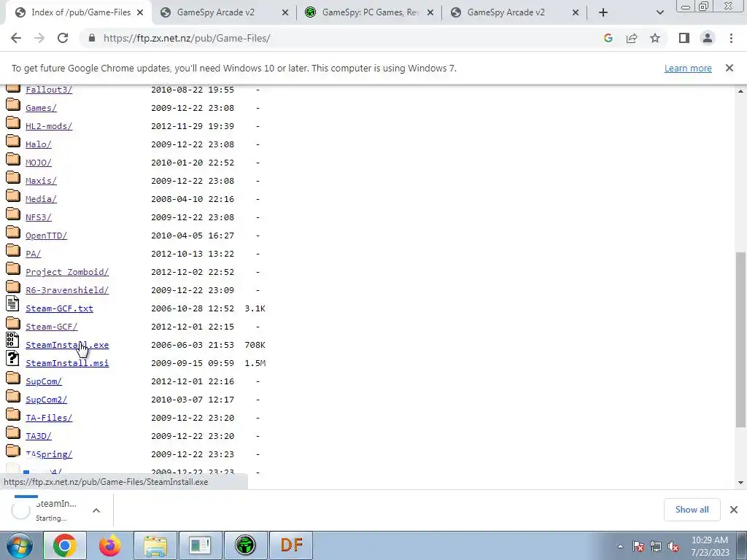Open the OpenTTD/ folder link

click(46, 236)
